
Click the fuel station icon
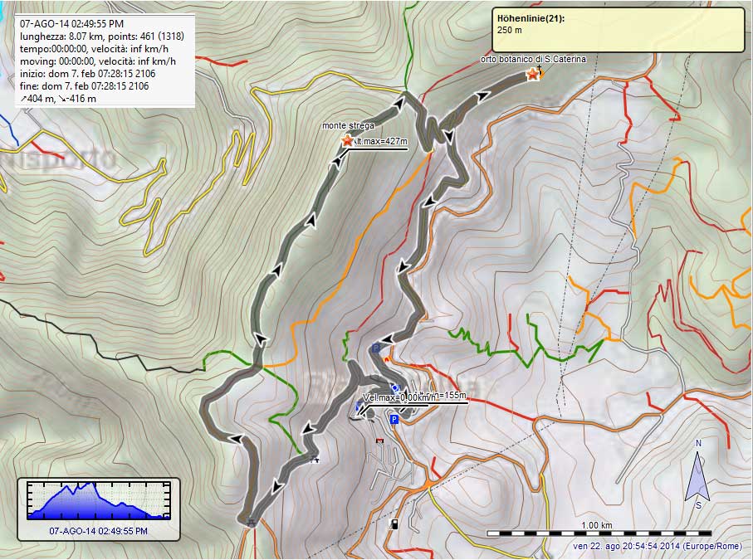394,524
